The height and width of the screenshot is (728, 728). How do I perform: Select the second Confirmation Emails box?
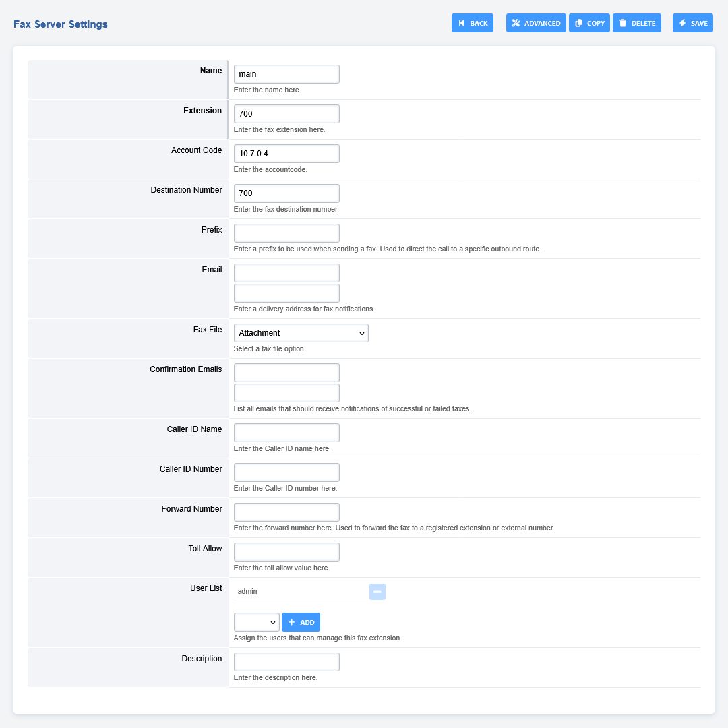coord(286,393)
